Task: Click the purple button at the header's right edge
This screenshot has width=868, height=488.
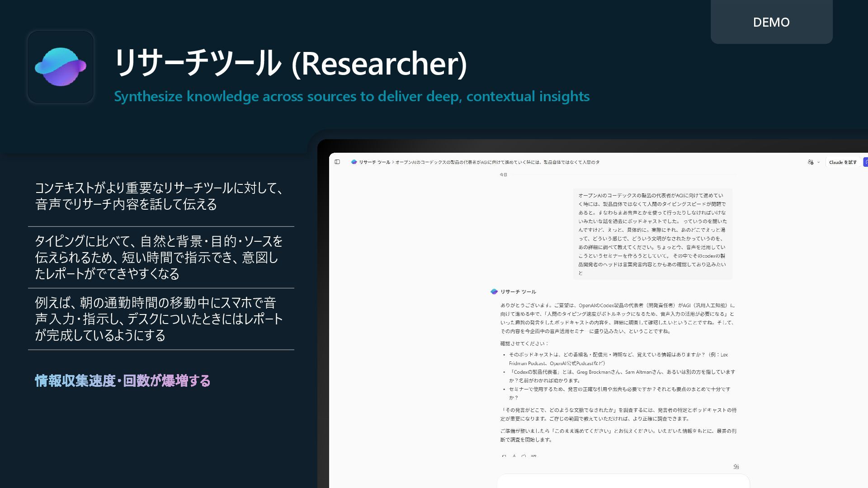Action: pyautogui.click(x=865, y=162)
